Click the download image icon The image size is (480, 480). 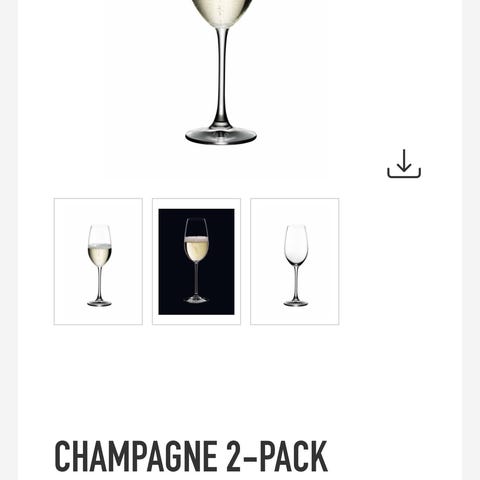point(404,164)
